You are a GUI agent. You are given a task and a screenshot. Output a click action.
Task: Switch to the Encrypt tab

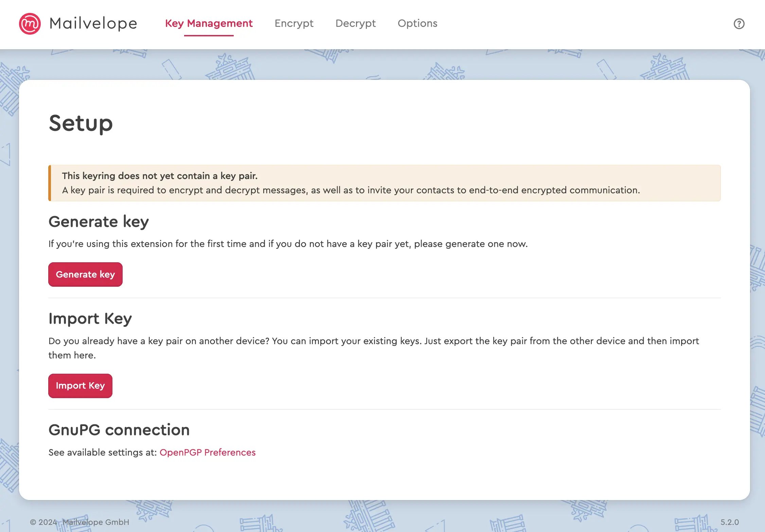294,23
